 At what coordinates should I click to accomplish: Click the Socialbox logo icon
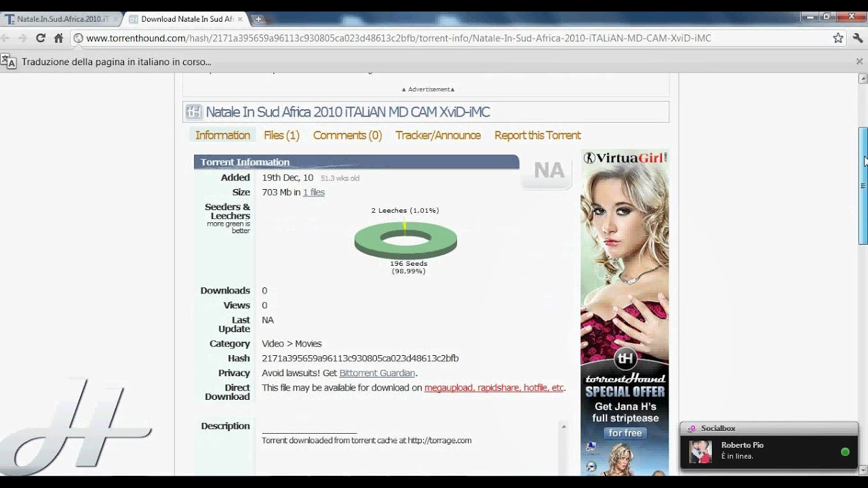click(691, 428)
